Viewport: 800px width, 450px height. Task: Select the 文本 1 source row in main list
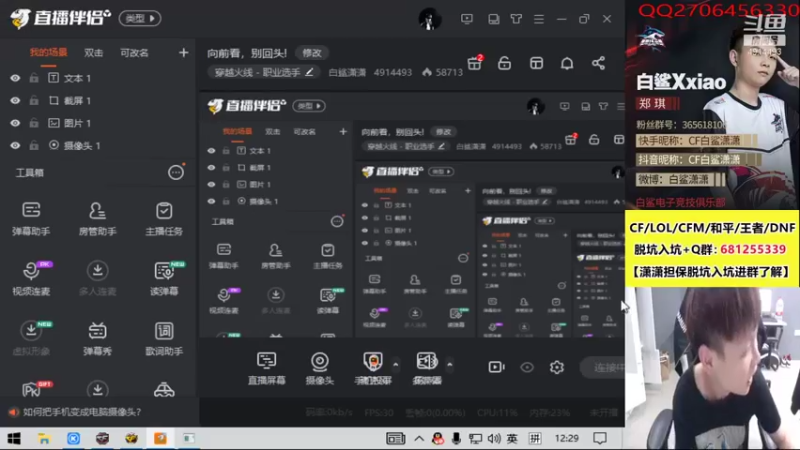pos(99,78)
